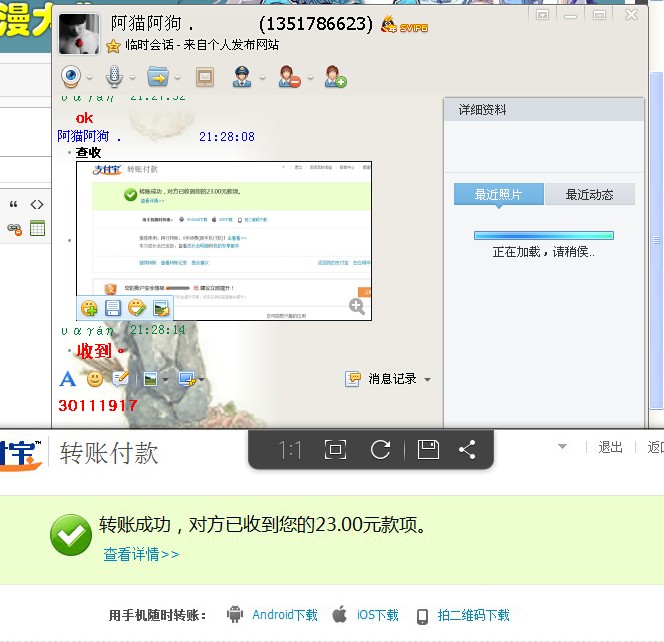664x642 pixels.
Task: Expand the microphone dropdown arrow
Action: pos(133,78)
